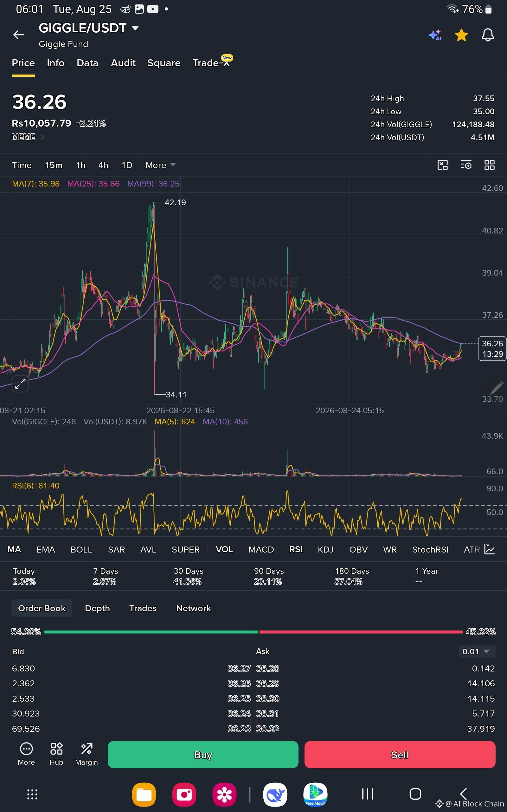The height and width of the screenshot is (812, 507).
Task: Open indicator chart settings icon beside ATR
Action: point(489,549)
